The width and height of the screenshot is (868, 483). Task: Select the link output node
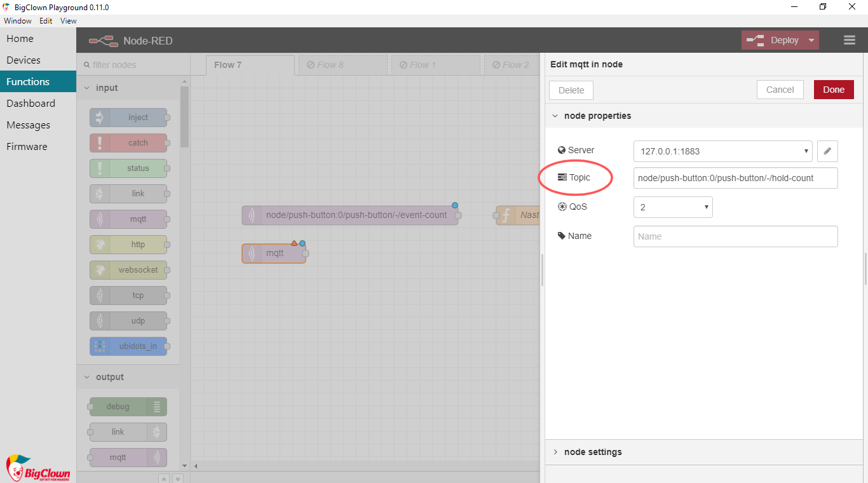click(x=128, y=432)
